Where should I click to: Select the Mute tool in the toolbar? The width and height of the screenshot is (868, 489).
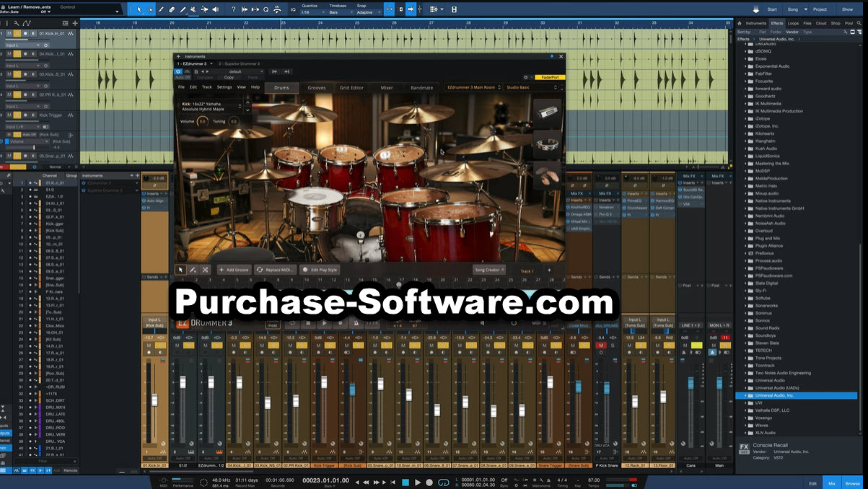pos(193,9)
